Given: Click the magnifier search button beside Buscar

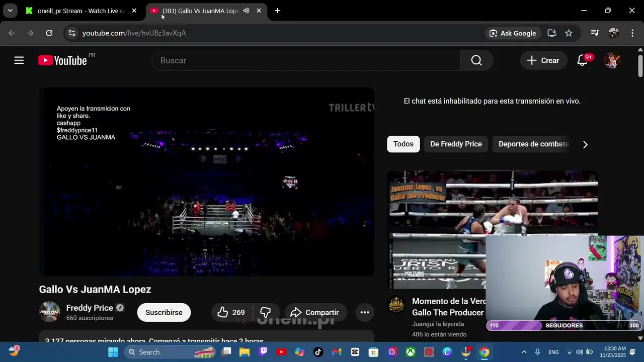Looking at the screenshot, I should 476,60.
